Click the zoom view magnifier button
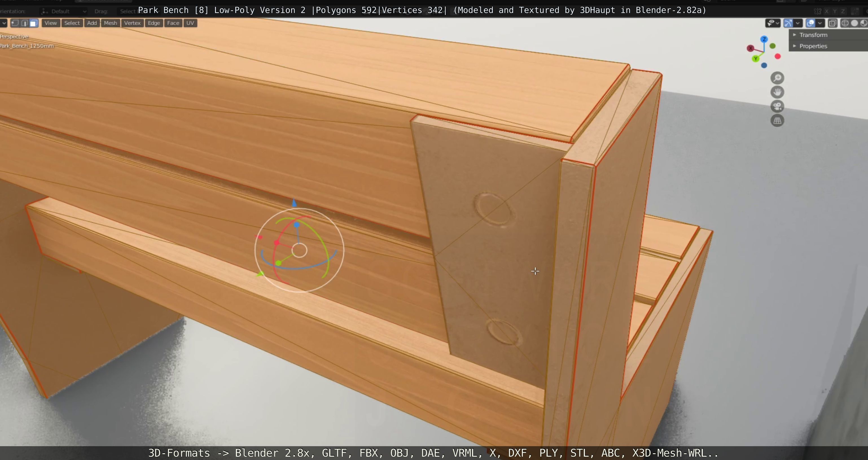868x460 pixels. (777, 78)
